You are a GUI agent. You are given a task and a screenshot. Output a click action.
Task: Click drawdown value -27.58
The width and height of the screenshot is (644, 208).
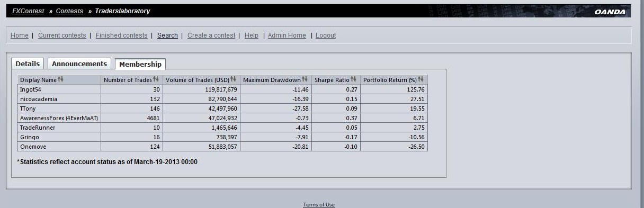(300, 108)
